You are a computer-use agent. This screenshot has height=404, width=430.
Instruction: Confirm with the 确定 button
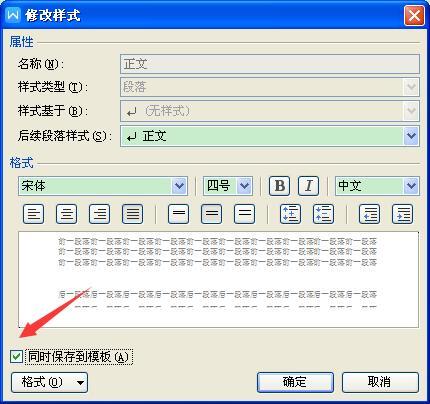pos(295,382)
